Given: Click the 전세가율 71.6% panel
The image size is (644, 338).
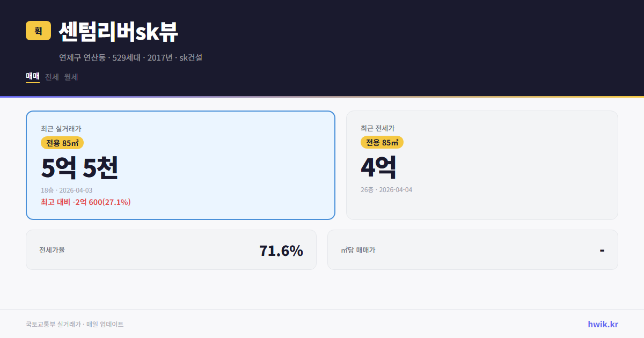Looking at the screenshot, I should click(171, 249).
